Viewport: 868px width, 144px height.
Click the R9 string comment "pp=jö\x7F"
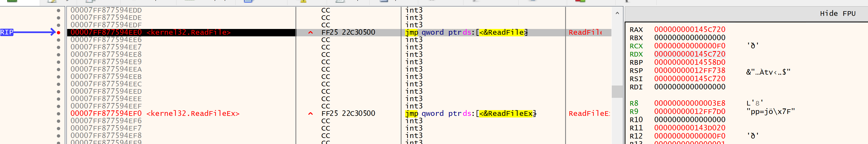(x=771, y=111)
